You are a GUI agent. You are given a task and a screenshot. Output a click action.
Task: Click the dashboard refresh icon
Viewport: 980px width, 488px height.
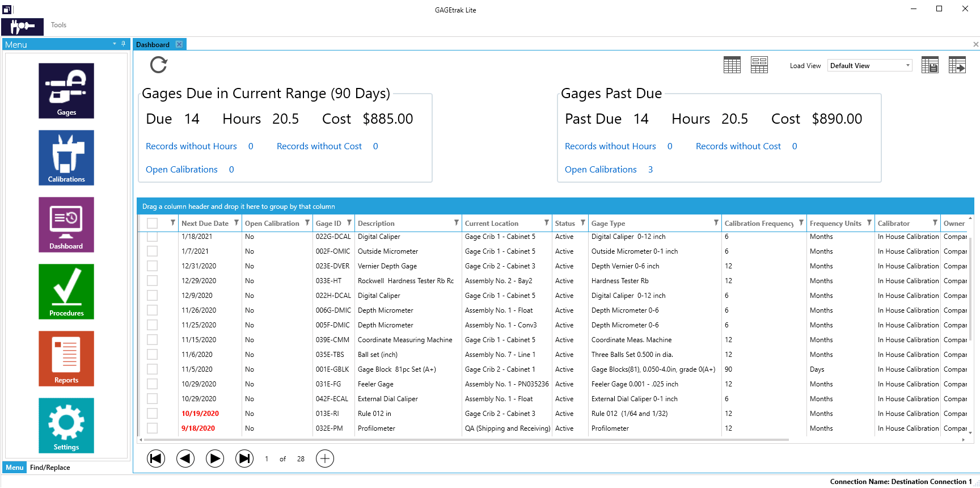click(x=159, y=65)
